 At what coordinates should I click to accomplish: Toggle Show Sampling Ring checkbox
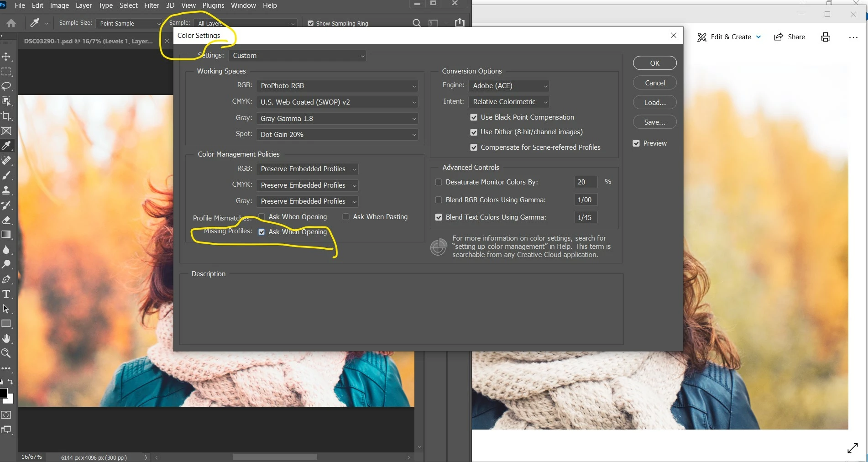pos(311,23)
